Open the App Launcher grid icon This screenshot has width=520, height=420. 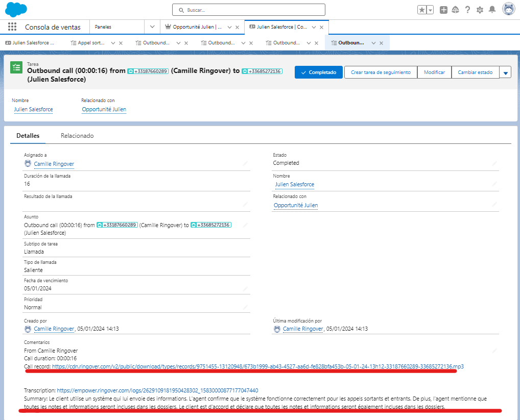tap(12, 27)
